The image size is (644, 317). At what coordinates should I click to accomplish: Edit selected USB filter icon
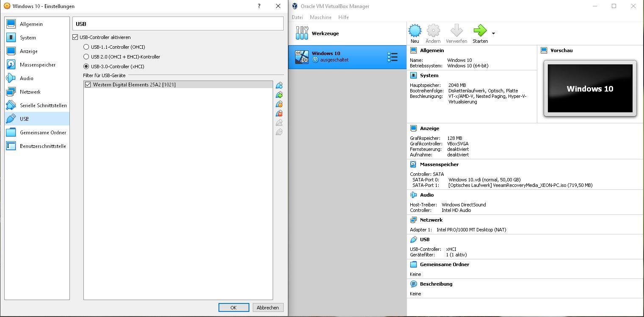pyautogui.click(x=279, y=104)
